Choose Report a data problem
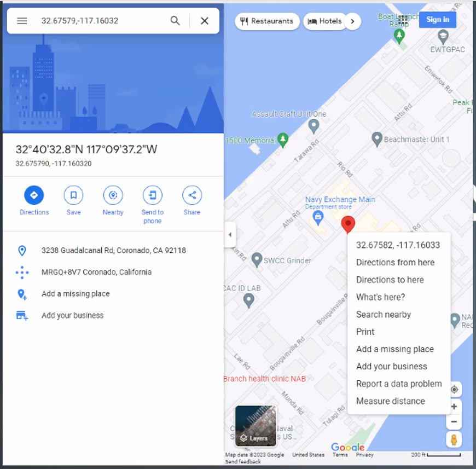 pos(399,384)
